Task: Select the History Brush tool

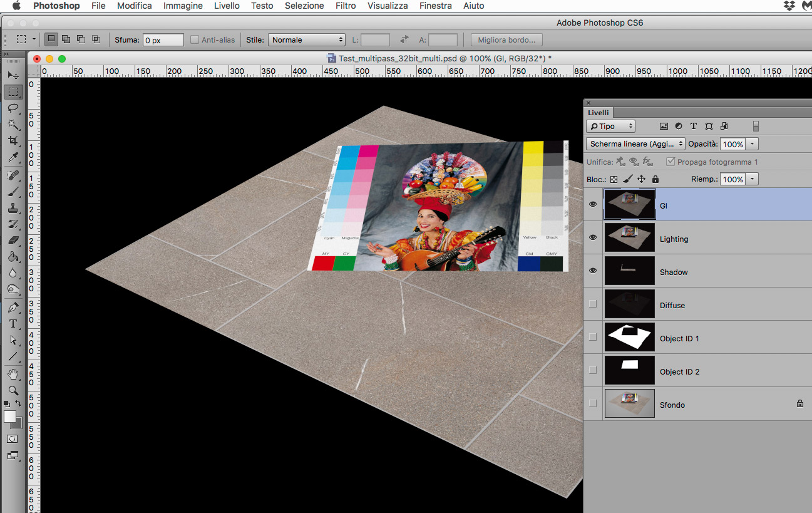Action: 13,224
